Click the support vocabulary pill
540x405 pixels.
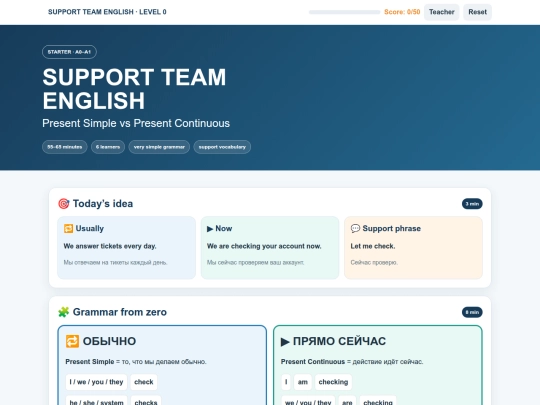pos(222,147)
